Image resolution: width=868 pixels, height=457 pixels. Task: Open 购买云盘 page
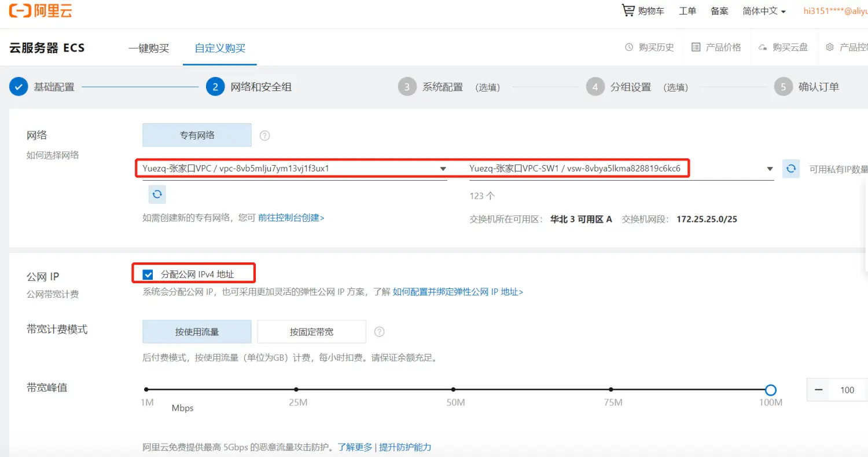point(790,47)
